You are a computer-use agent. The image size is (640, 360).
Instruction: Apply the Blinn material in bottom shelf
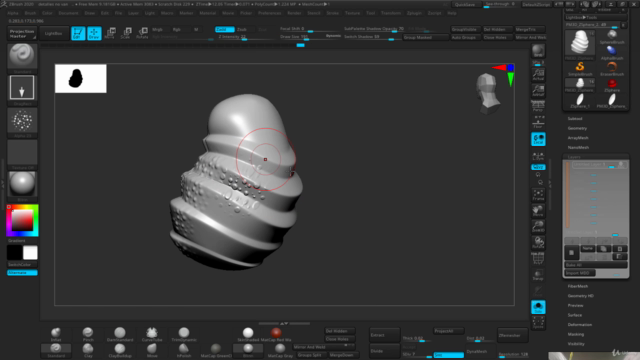click(248, 350)
